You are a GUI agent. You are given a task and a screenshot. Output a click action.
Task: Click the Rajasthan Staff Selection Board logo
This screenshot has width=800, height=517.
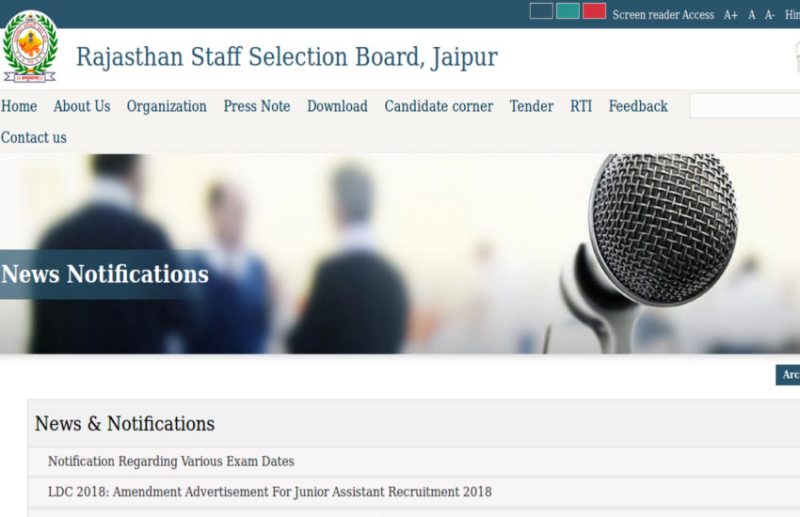(x=30, y=47)
